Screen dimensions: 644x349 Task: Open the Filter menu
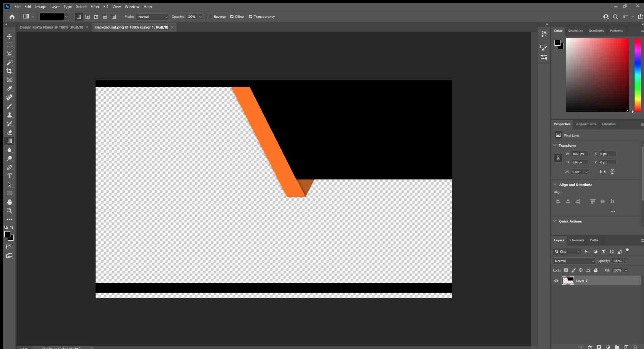coord(95,7)
